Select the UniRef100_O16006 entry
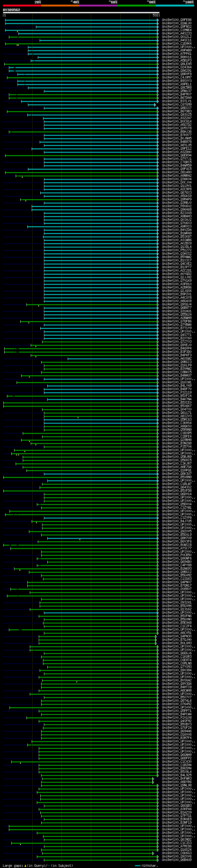Viewport: 197px width, 868px height. 176,735
